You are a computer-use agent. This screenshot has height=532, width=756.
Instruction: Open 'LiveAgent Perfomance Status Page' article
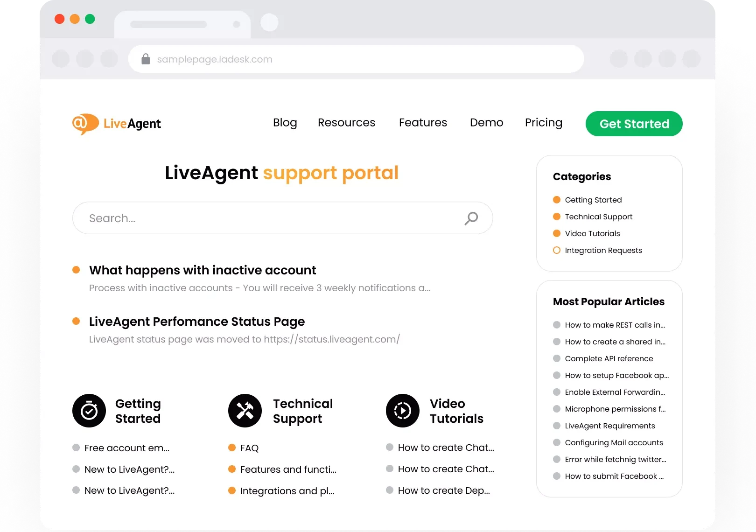[197, 322]
